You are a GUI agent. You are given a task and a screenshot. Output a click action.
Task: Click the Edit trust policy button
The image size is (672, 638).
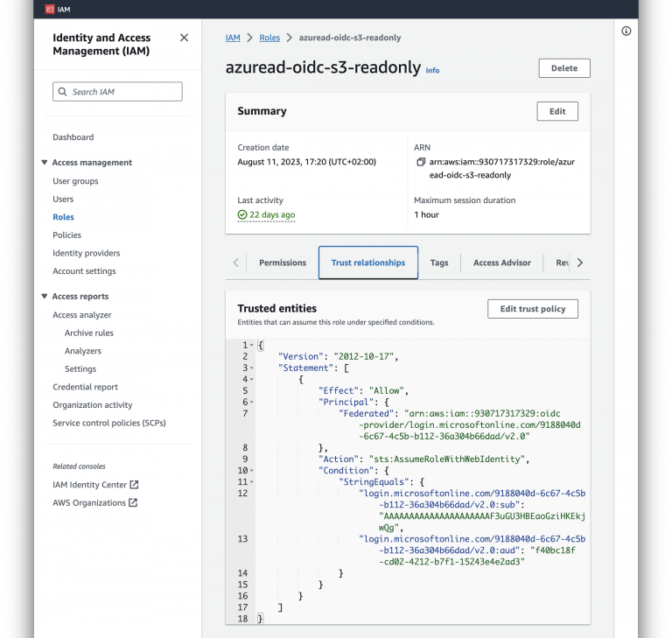click(532, 309)
